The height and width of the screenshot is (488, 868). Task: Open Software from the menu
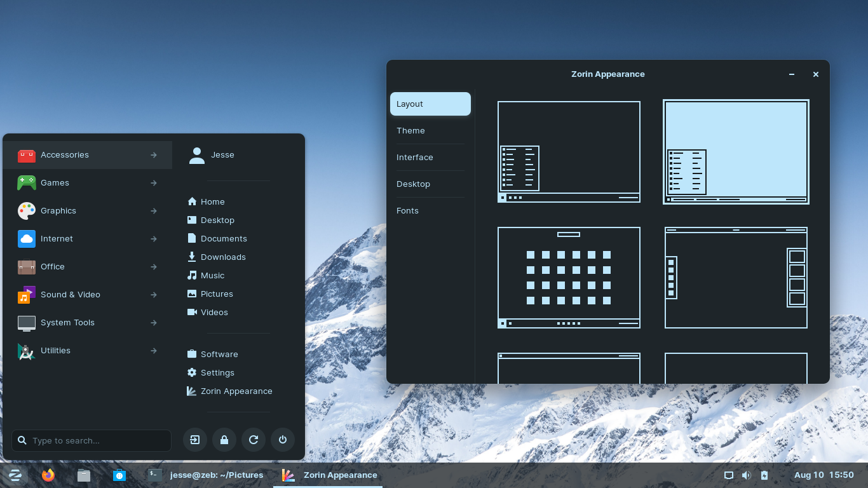[x=213, y=354]
